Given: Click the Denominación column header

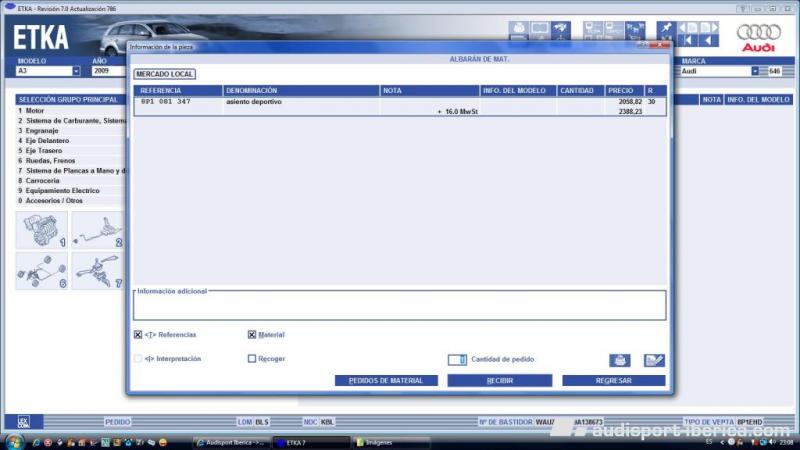Looking at the screenshot, I should coord(301,91).
